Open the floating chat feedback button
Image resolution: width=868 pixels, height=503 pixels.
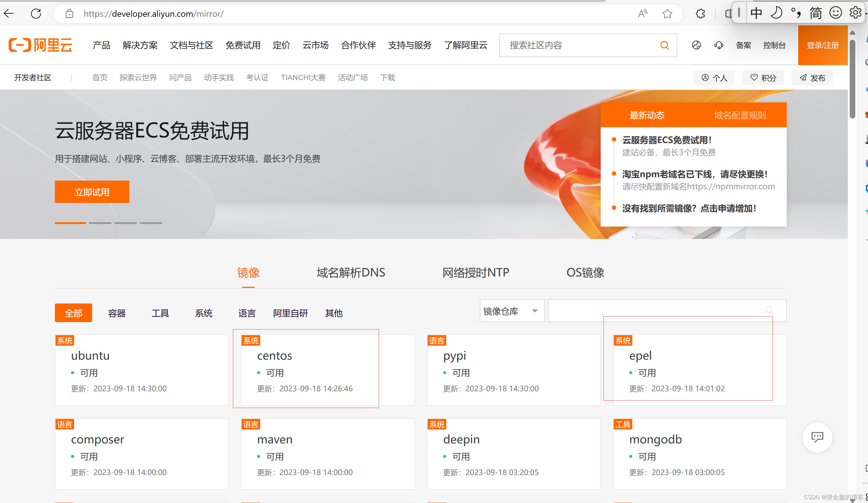[x=817, y=437]
